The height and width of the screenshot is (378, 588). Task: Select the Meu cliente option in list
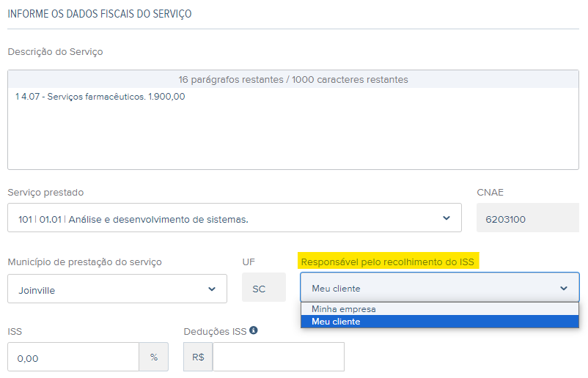pyautogui.click(x=439, y=322)
